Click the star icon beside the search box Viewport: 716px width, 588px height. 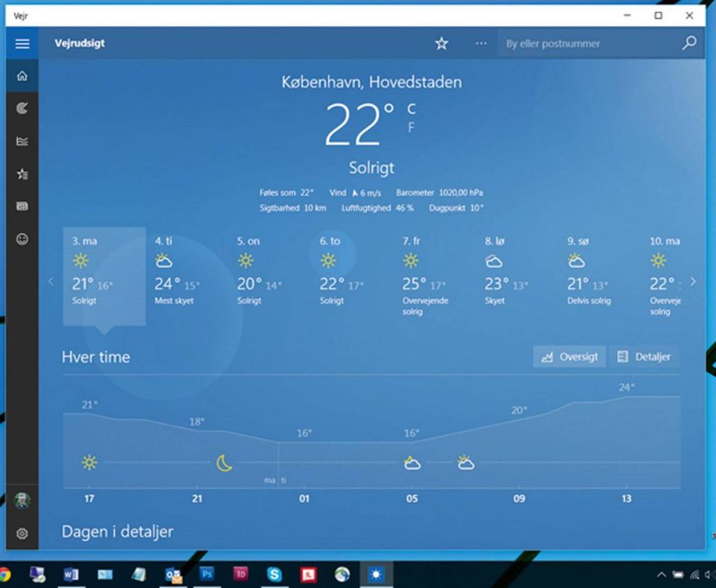[442, 44]
